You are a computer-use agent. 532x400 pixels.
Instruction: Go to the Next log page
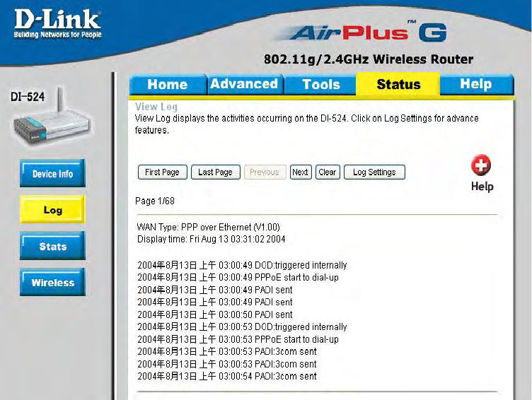(301, 172)
